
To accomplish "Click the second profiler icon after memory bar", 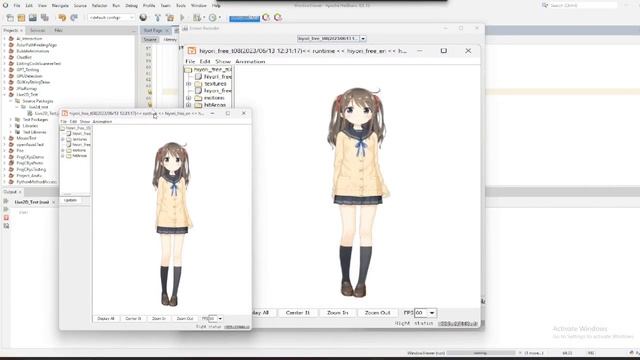I will click(278, 18).
